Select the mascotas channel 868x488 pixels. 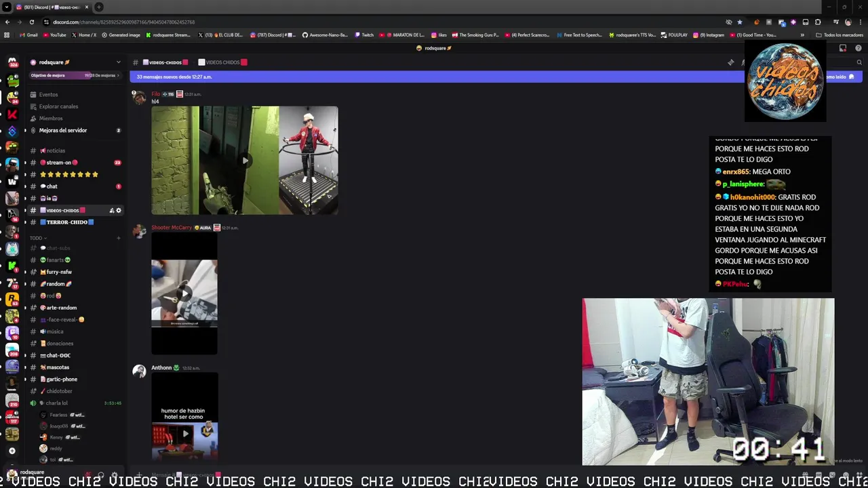click(x=76, y=367)
